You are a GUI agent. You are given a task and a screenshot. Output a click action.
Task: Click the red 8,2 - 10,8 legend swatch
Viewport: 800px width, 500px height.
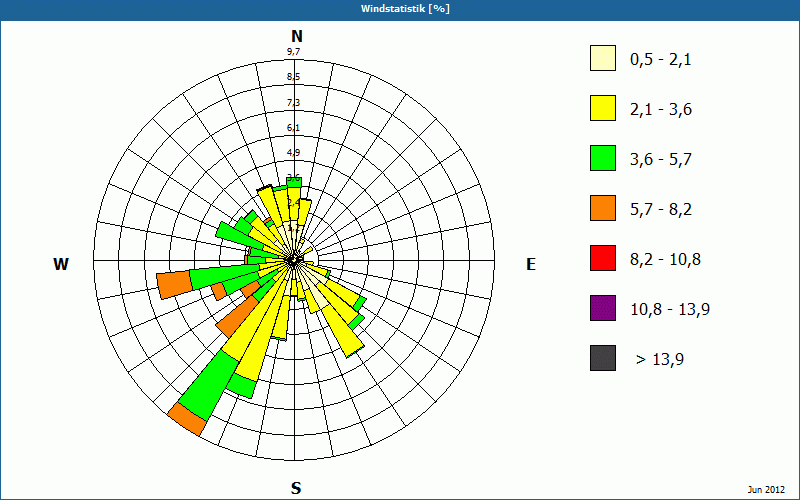point(603,258)
